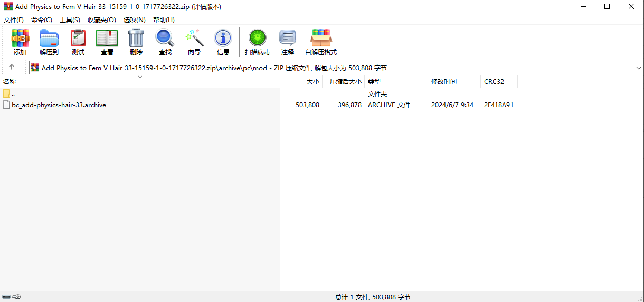This screenshot has height=302, width=644.
Task: Sort by Size (大小) column header
Action: tap(312, 82)
